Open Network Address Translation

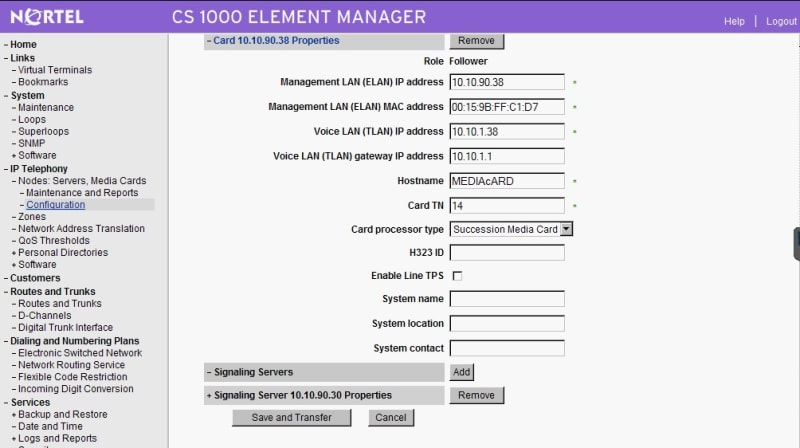(x=81, y=229)
